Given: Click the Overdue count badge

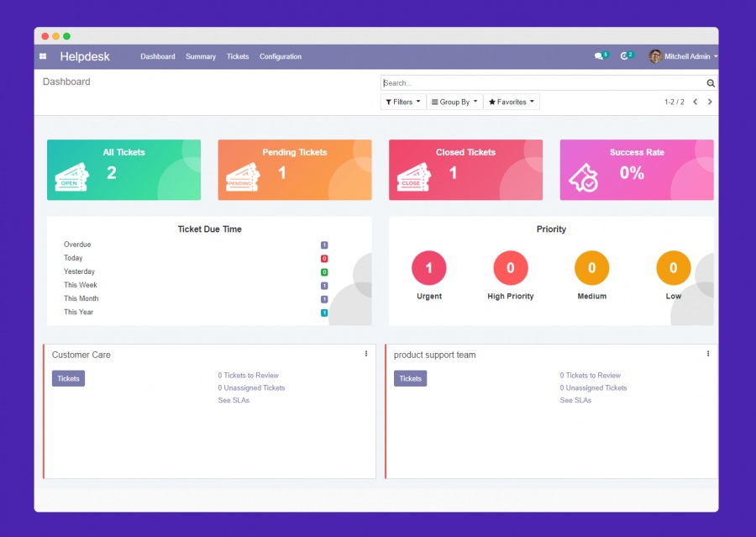Looking at the screenshot, I should tap(324, 245).
